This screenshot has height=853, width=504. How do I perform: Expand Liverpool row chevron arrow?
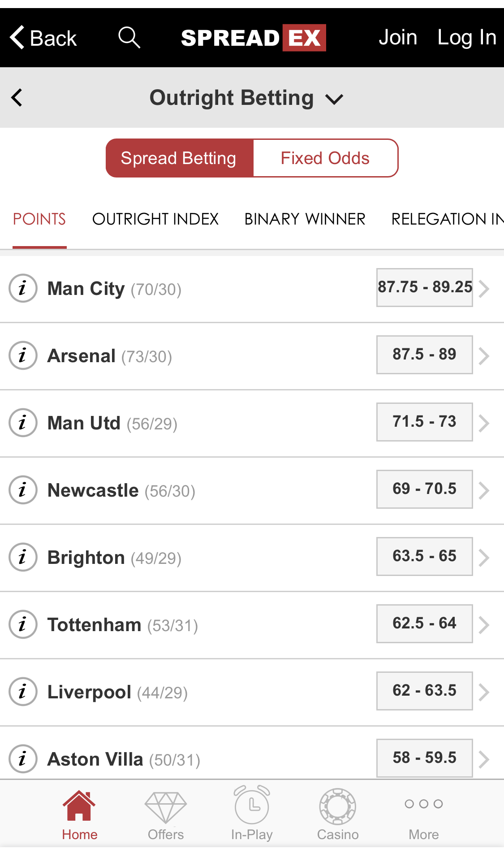pyautogui.click(x=484, y=692)
